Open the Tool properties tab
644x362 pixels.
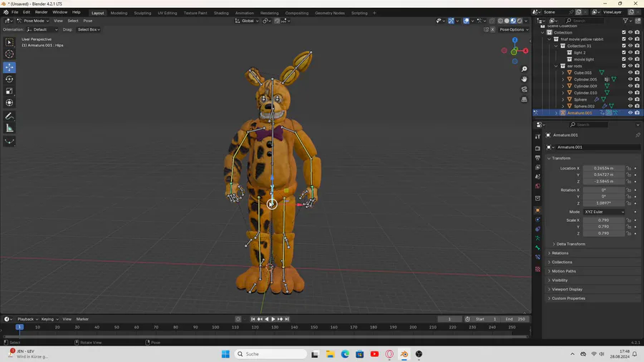coord(537,136)
